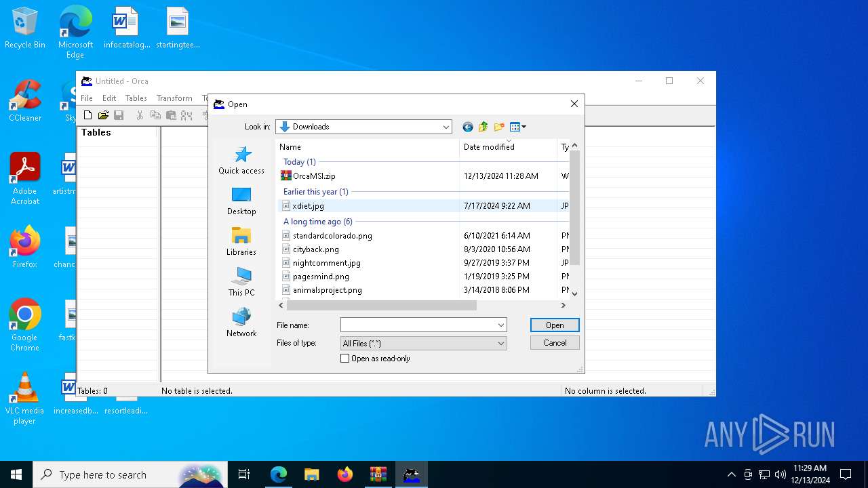Click the Save floppy icon in Orca toolbar
868x488 pixels.
click(x=119, y=115)
